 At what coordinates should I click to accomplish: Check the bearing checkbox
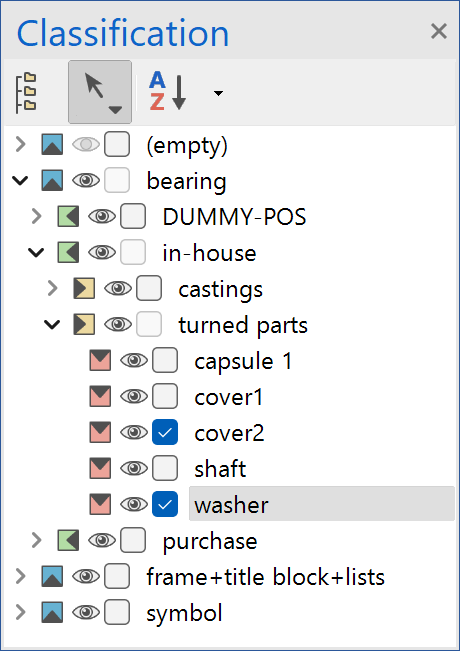pos(117,181)
